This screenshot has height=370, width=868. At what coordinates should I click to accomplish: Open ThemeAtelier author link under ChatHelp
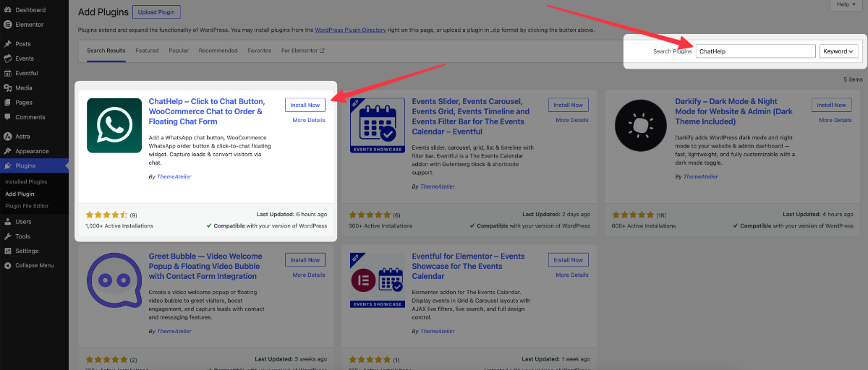tap(174, 176)
